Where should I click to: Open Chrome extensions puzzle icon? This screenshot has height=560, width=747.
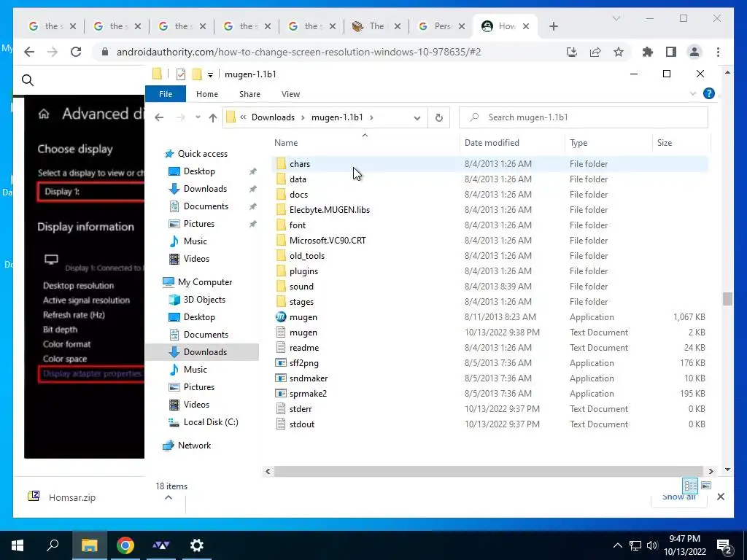click(648, 52)
